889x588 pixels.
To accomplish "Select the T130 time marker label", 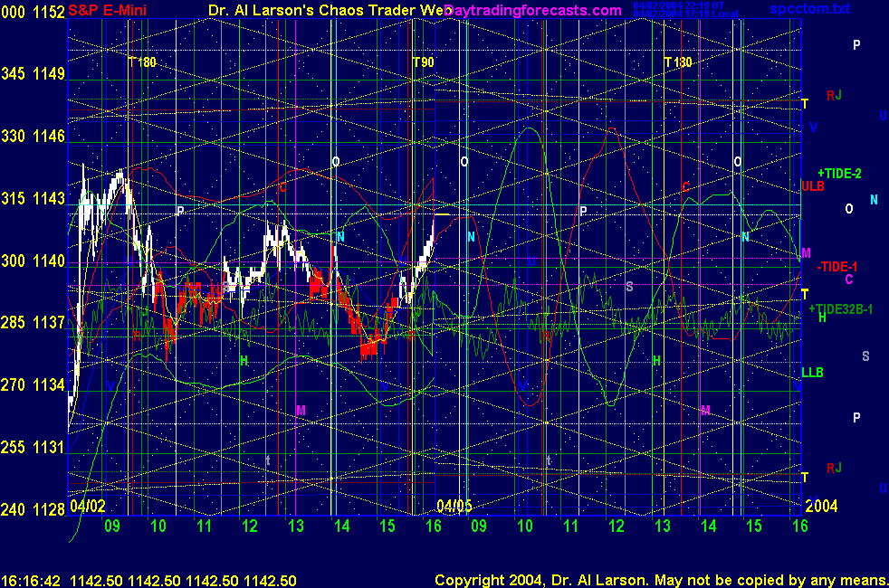I will (678, 62).
